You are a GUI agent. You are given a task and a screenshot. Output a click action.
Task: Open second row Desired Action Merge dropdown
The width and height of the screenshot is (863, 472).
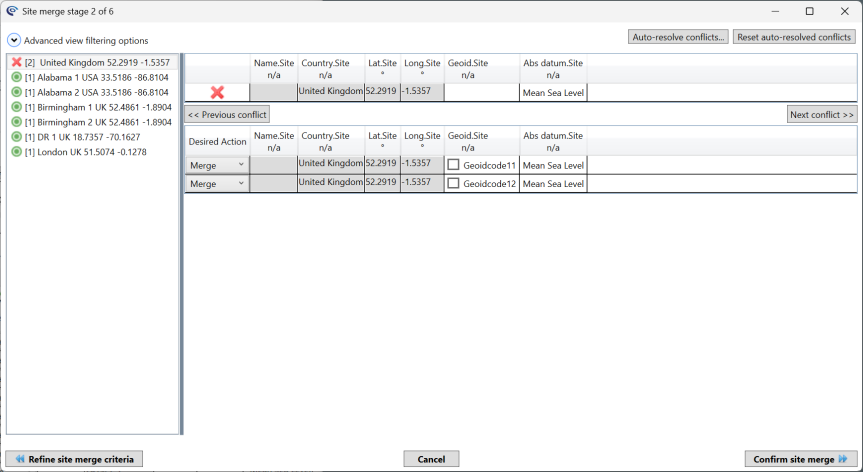(x=217, y=184)
